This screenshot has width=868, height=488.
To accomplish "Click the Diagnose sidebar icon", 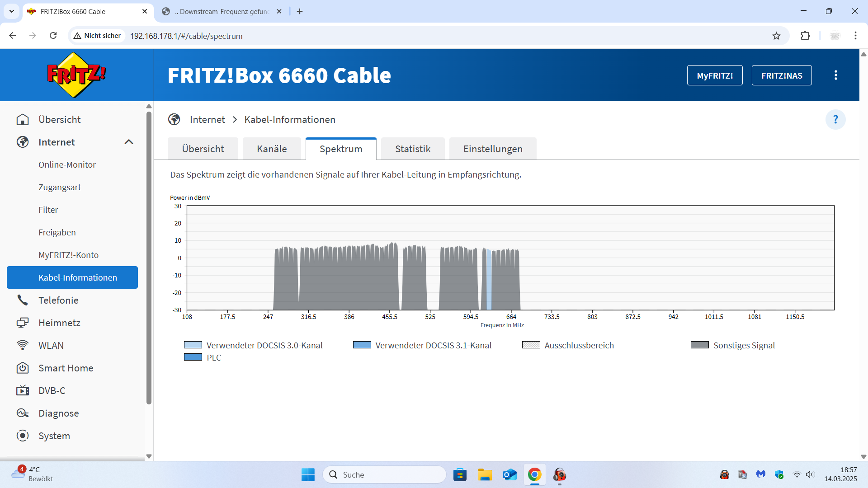I will pyautogui.click(x=23, y=413).
